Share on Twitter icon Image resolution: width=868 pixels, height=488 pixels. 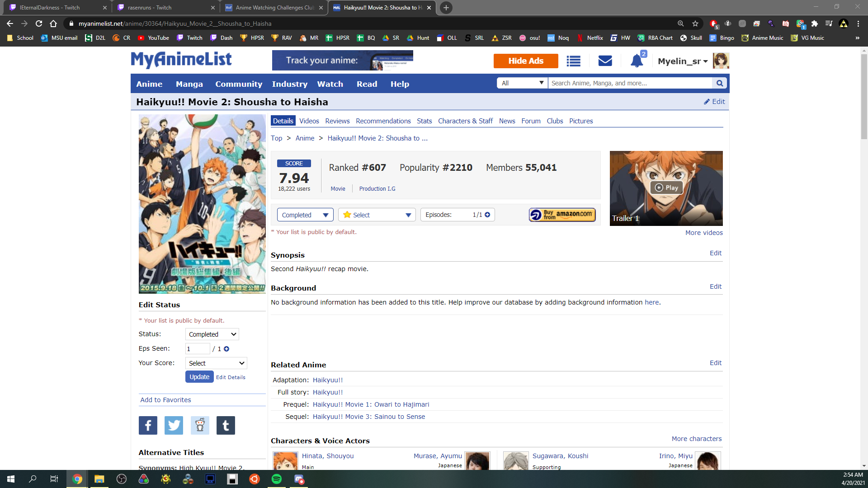174,425
